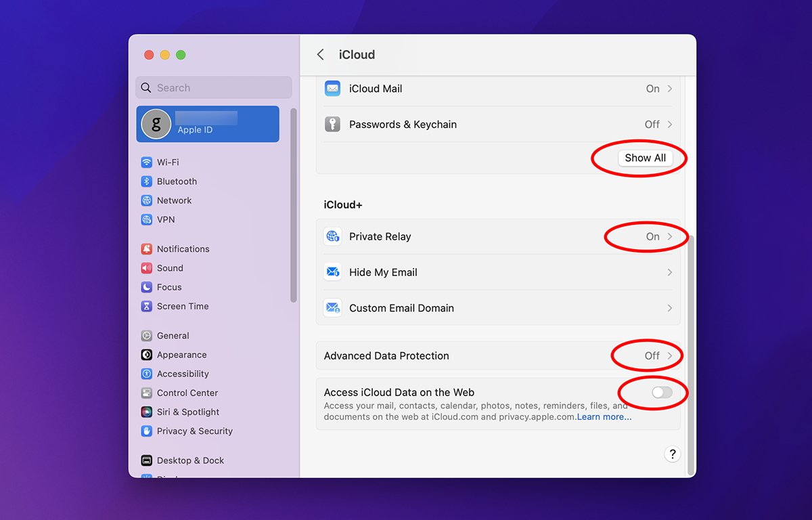The height and width of the screenshot is (520, 812).
Task: Click the Learn more link
Action: pyautogui.click(x=603, y=416)
